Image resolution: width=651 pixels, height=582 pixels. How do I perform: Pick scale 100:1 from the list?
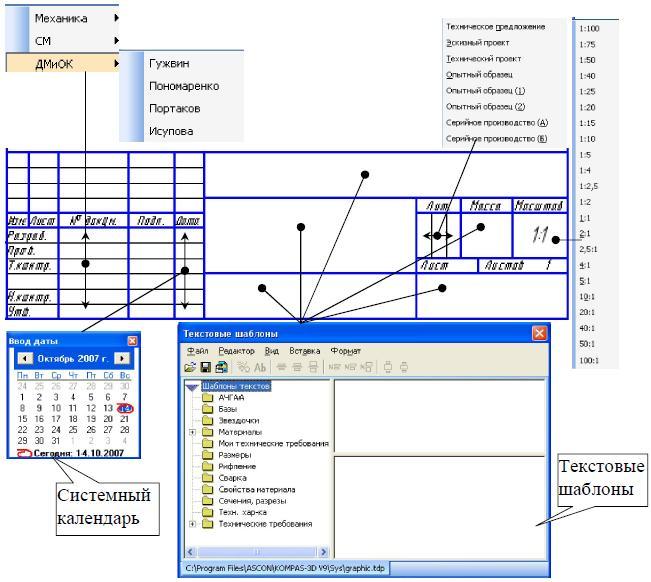589,361
